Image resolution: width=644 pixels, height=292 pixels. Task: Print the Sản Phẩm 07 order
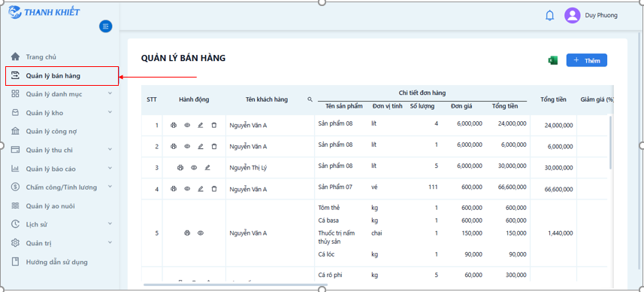pyautogui.click(x=174, y=189)
